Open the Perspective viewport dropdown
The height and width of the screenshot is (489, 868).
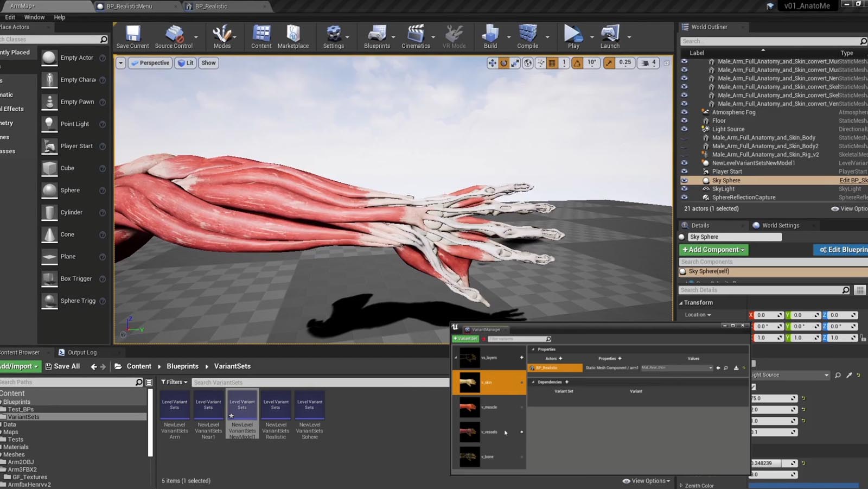[x=150, y=63]
